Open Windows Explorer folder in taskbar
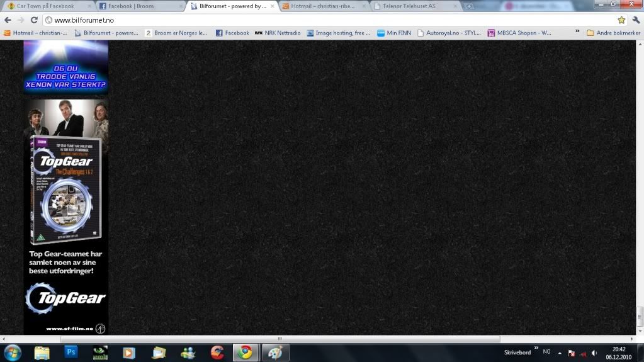This screenshot has width=644, height=362. click(x=42, y=352)
